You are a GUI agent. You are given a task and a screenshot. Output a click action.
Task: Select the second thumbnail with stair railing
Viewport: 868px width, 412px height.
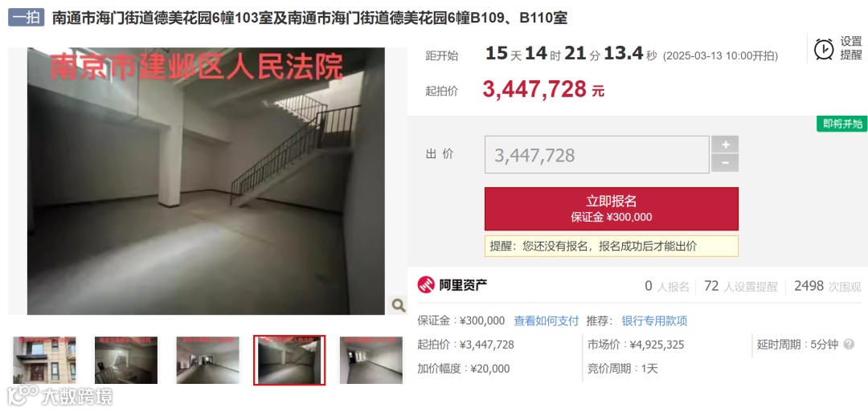pyautogui.click(x=125, y=360)
